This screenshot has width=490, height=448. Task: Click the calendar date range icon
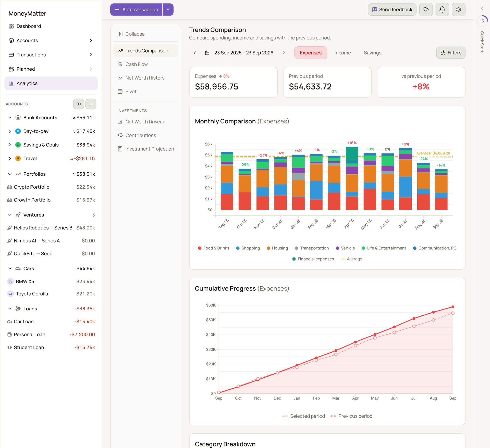click(207, 53)
